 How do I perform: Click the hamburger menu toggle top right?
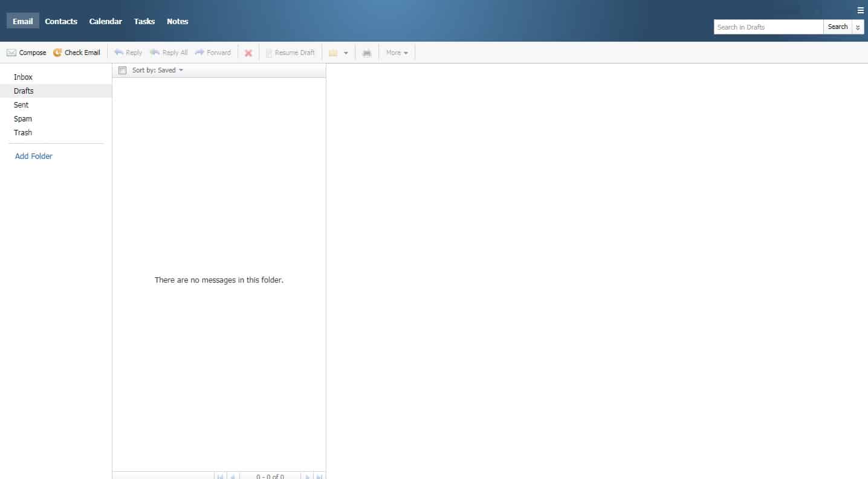pos(861,10)
